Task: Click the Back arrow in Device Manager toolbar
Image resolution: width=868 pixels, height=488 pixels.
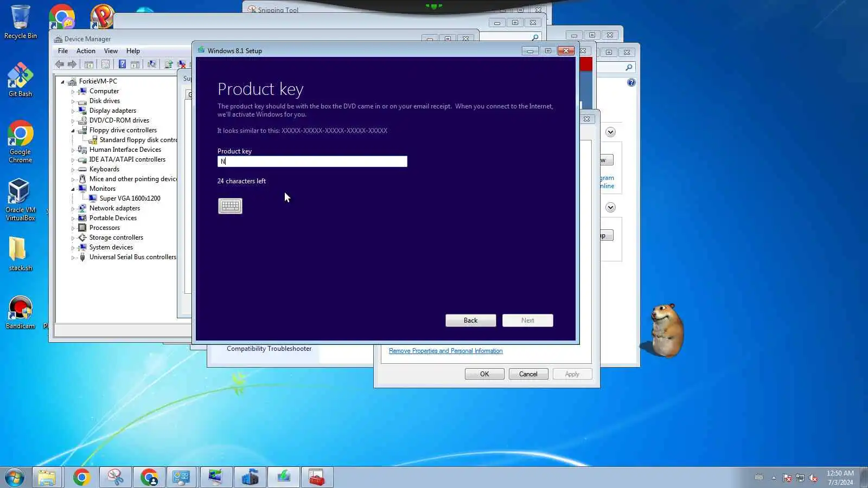Action: 60,65
